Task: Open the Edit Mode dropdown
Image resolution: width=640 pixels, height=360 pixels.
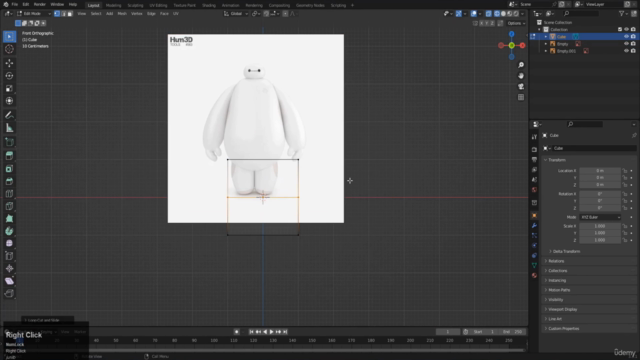Action: tap(33, 13)
